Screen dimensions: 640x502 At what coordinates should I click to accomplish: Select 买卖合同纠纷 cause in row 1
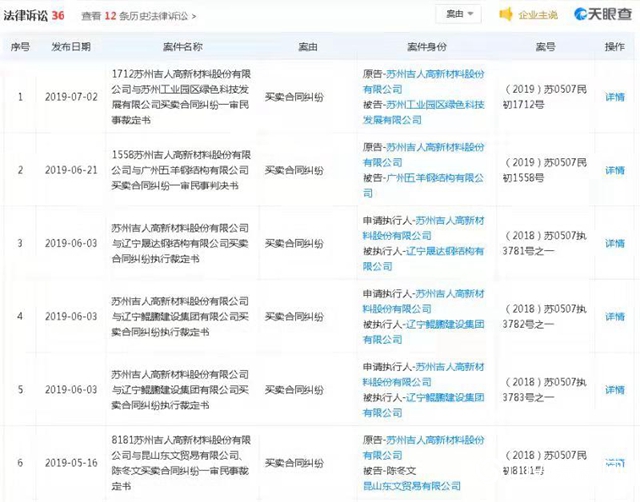(294, 97)
